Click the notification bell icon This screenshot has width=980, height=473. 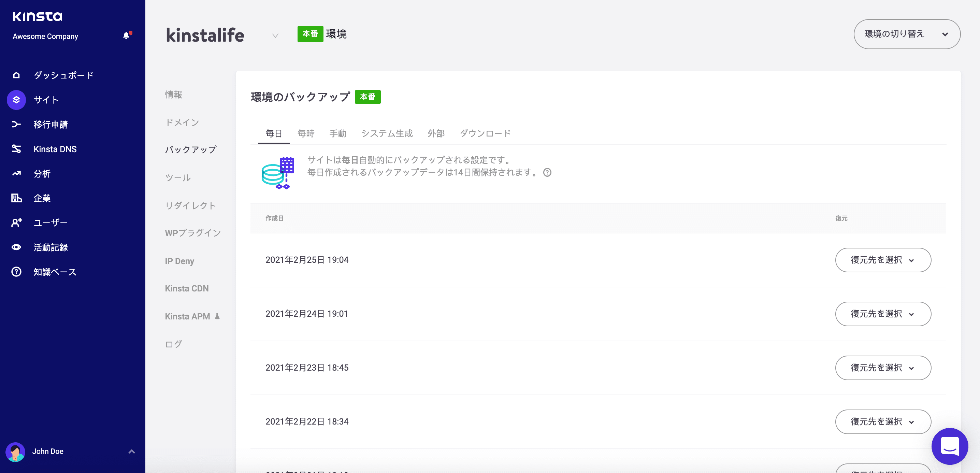(126, 36)
